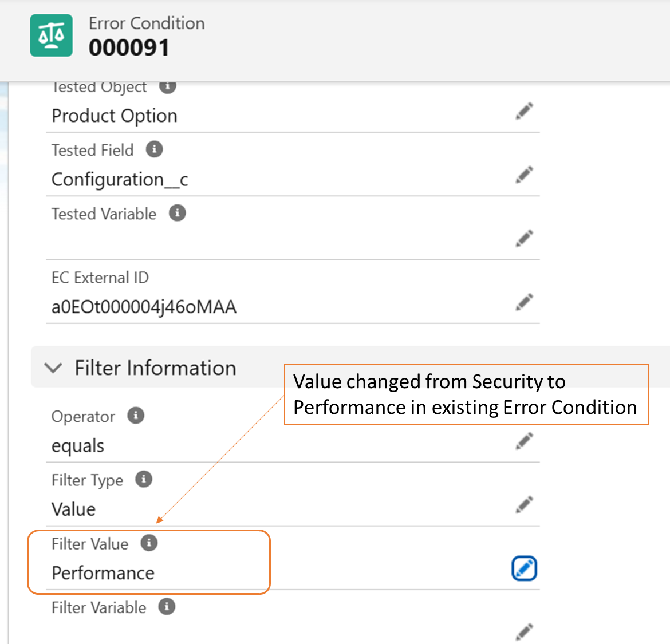The height and width of the screenshot is (644, 670).
Task: Select the Filter Type value 'Value'
Action: pyautogui.click(x=73, y=509)
